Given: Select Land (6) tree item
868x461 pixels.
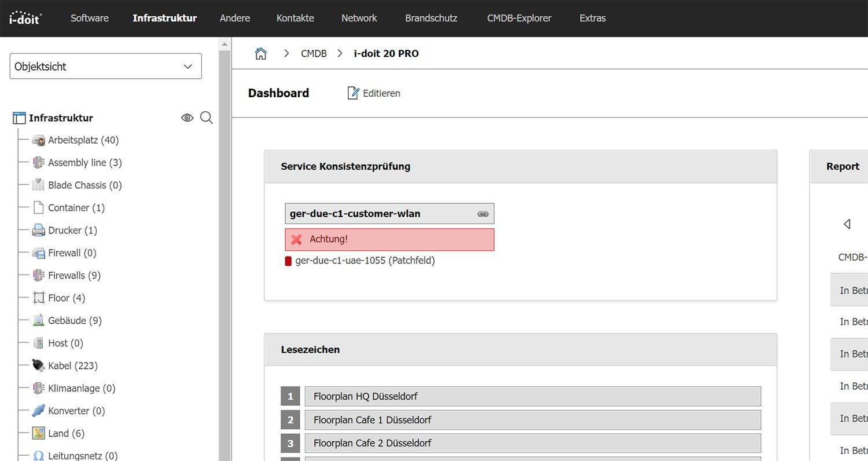Looking at the screenshot, I should pos(67,434).
